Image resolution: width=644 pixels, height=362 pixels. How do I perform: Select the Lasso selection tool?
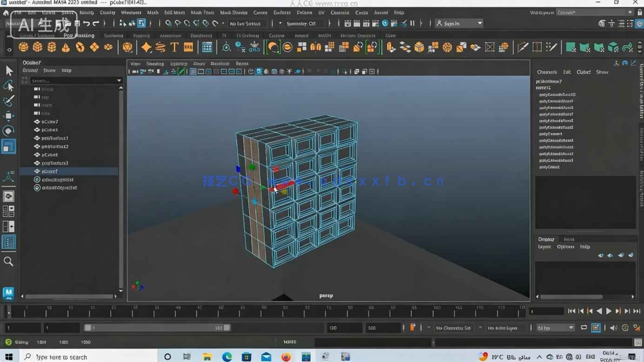tap(8, 85)
